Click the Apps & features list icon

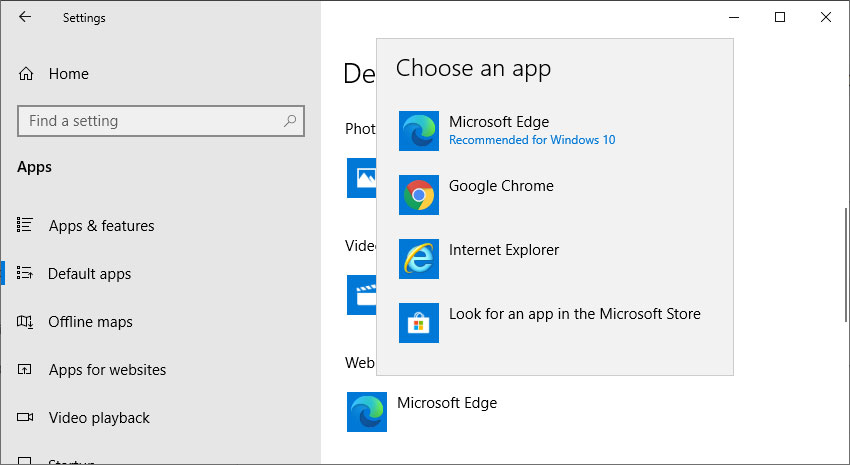pos(25,224)
